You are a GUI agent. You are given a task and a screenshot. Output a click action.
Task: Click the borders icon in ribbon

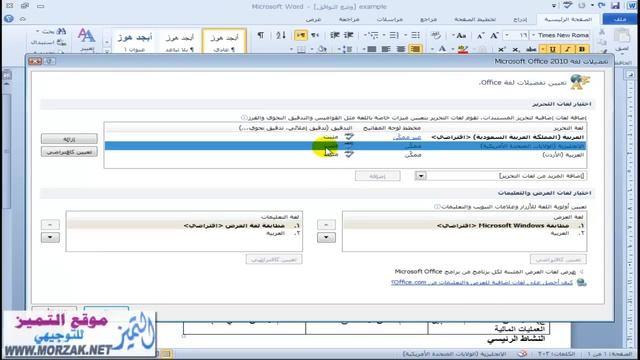coord(301,49)
